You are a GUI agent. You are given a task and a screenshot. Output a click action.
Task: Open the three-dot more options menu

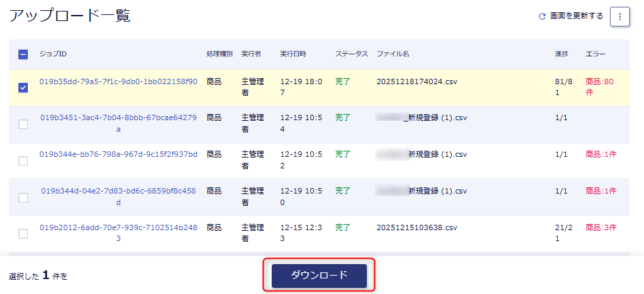620,17
